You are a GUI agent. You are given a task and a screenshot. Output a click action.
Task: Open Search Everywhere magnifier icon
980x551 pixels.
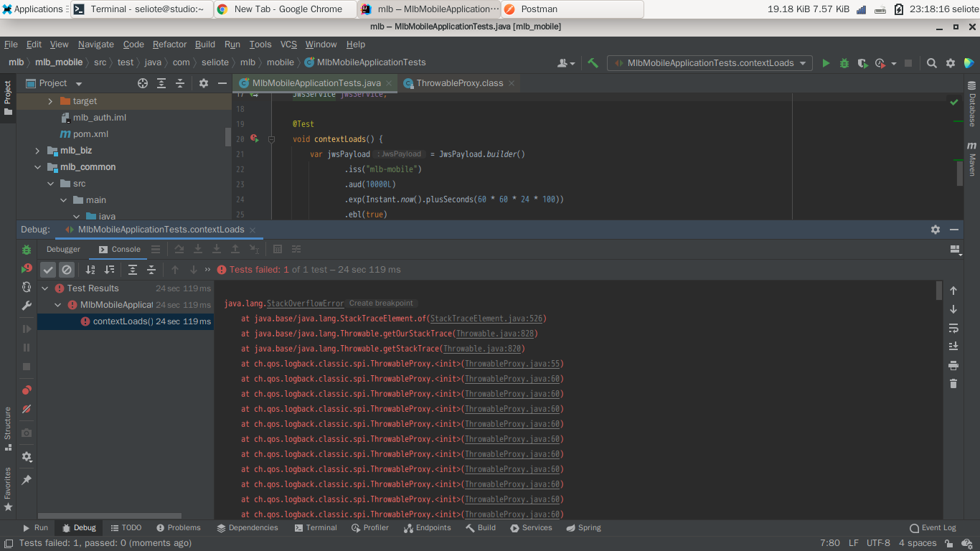932,63
